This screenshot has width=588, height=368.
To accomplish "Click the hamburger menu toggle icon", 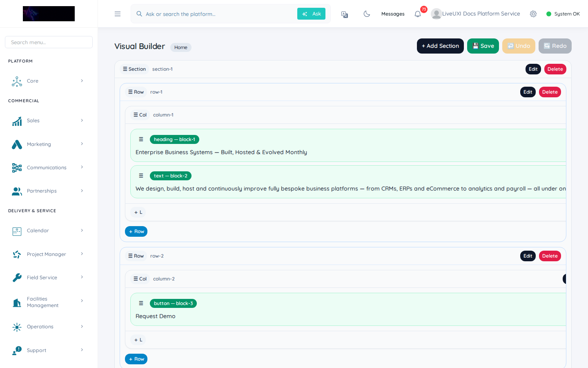I will [x=118, y=14].
